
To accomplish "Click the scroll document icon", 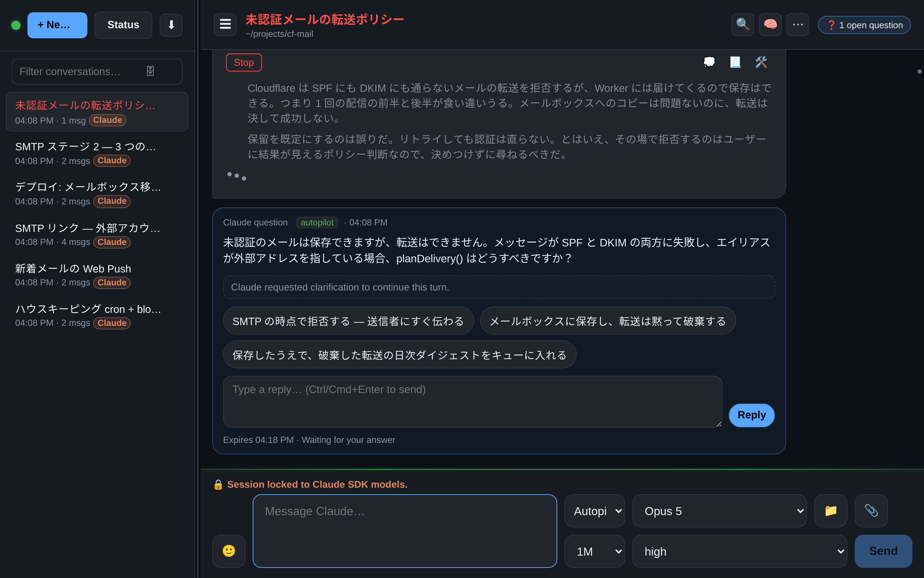I will 735,62.
